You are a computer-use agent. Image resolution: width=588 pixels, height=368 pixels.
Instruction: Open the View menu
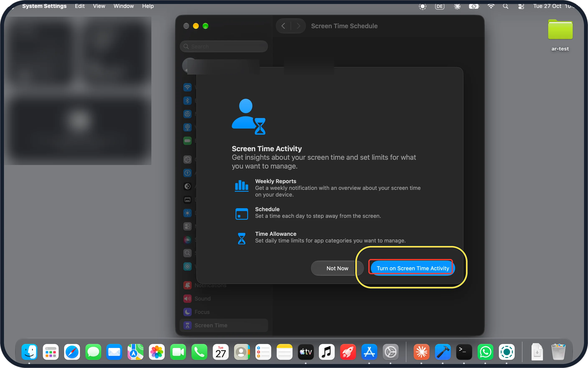(99, 6)
